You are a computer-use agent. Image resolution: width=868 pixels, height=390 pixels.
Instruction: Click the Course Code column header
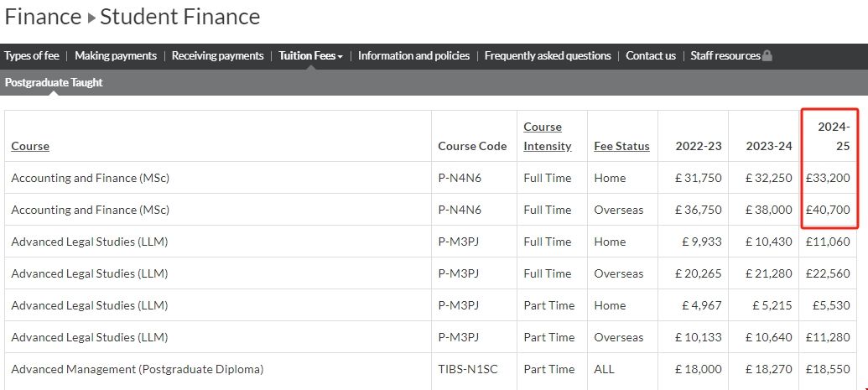(x=472, y=146)
